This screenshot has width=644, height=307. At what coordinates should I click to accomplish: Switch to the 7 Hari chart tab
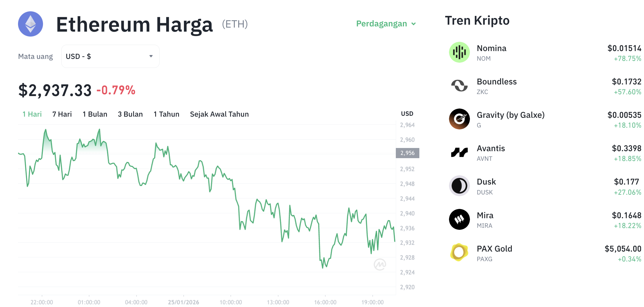click(x=62, y=114)
